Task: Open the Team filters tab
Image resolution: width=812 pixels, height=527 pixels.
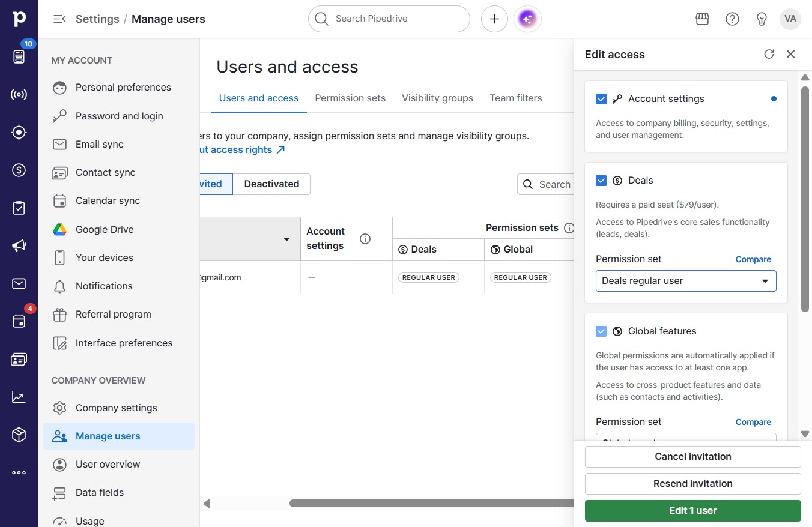Action: tap(516, 98)
